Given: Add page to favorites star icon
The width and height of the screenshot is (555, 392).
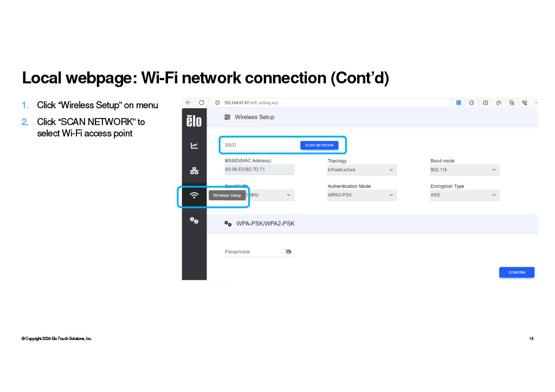Looking at the screenshot, I should 499,102.
